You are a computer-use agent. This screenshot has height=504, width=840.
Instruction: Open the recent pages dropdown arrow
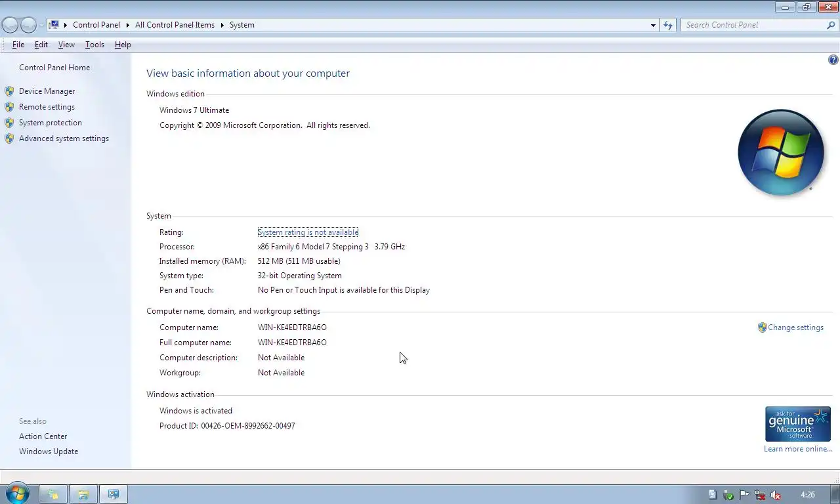pos(41,25)
